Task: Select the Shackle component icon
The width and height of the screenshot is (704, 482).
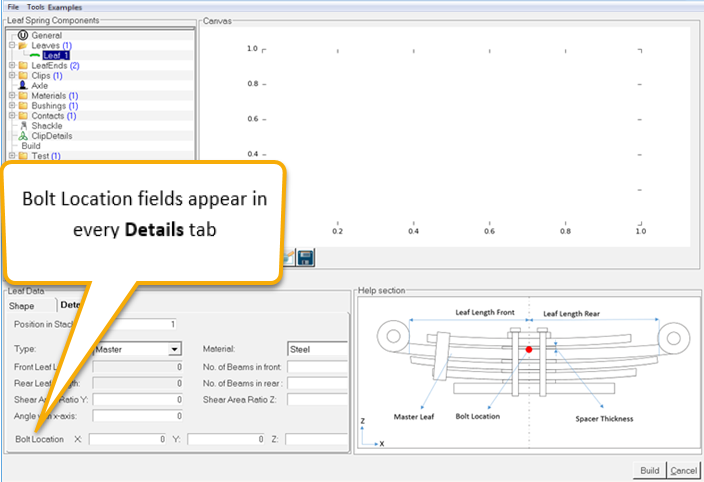Action: pos(24,126)
